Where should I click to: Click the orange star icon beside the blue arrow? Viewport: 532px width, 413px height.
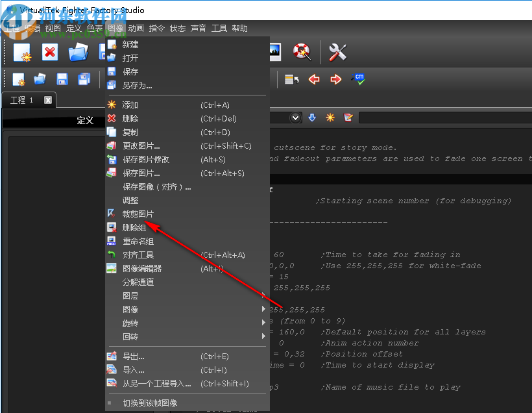click(x=330, y=118)
